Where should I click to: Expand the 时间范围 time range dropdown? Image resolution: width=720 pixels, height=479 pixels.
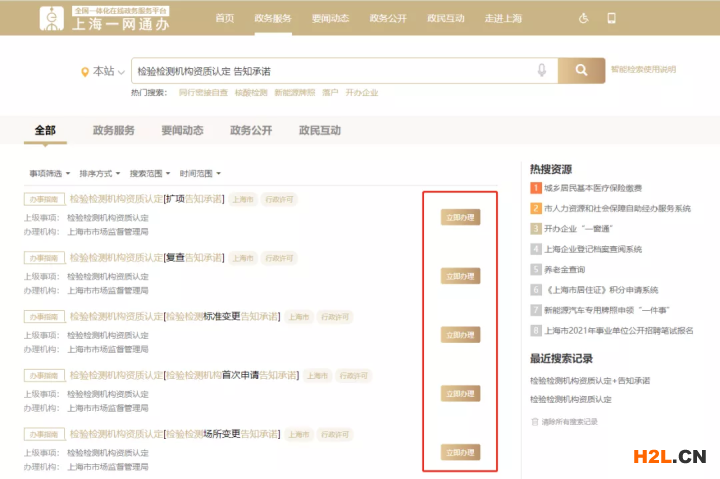[200, 173]
